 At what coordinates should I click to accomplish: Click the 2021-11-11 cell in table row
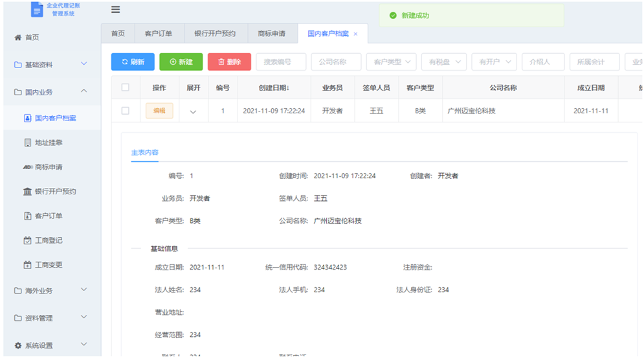tap(591, 111)
